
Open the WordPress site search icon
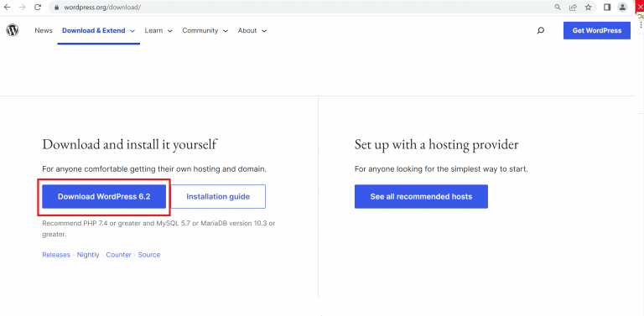coord(541,30)
